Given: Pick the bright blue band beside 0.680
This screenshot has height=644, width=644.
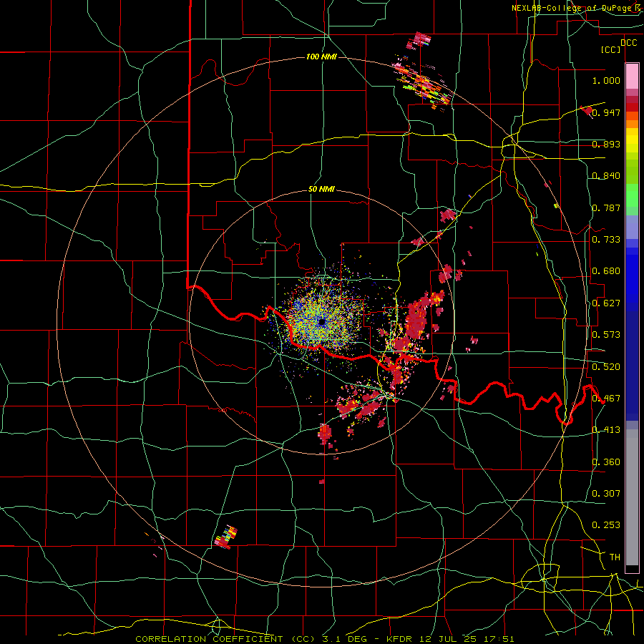Looking at the screenshot, I should 632,275.
